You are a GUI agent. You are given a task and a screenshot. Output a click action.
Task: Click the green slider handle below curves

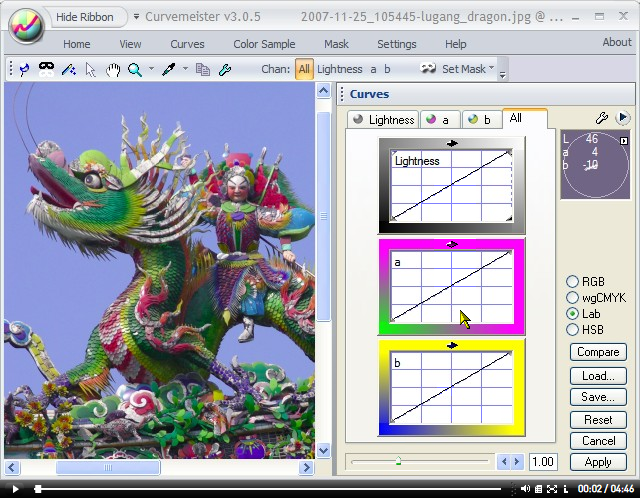coord(398,461)
